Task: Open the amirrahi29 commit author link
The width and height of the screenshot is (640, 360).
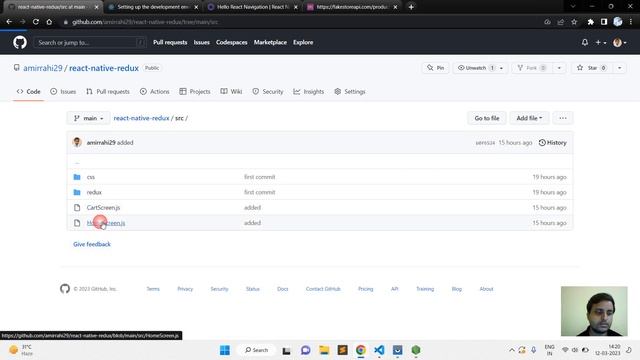Action: coord(101,142)
